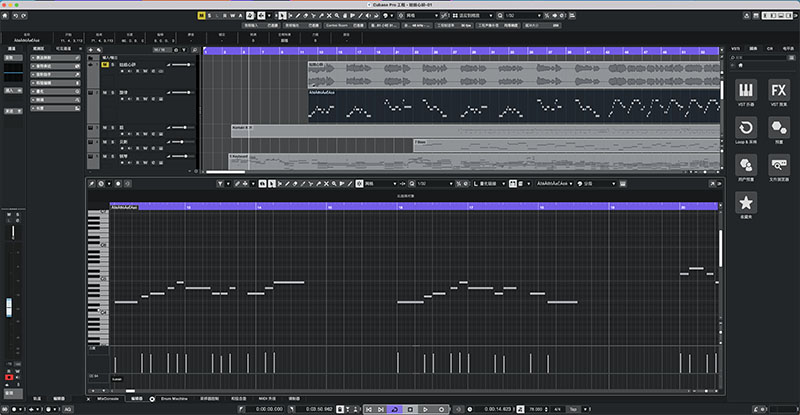Screen dimensions: 800x415
Task: Select the Glue tool in project toolbar
Action: (321, 16)
